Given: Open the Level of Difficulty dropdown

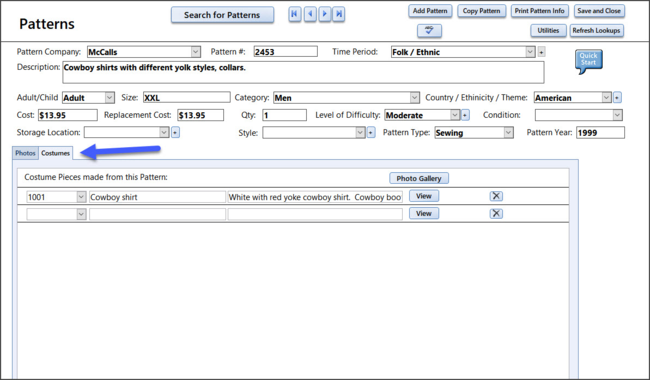Looking at the screenshot, I should [x=455, y=115].
